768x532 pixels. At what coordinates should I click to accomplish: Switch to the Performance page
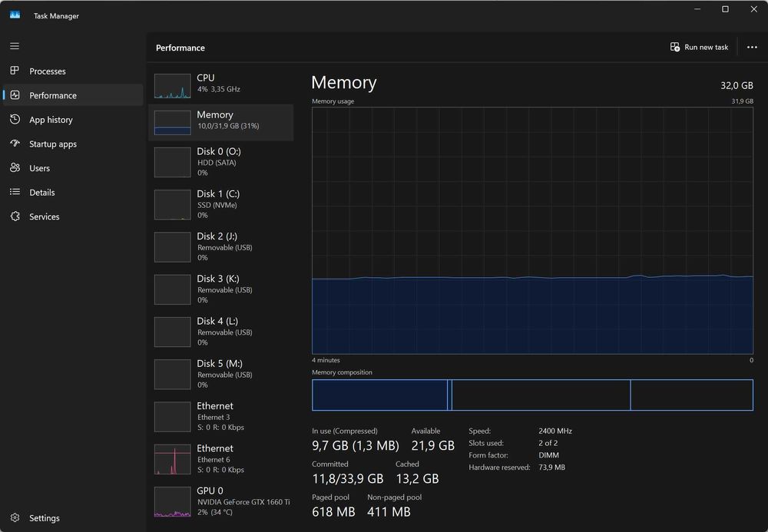(73, 95)
